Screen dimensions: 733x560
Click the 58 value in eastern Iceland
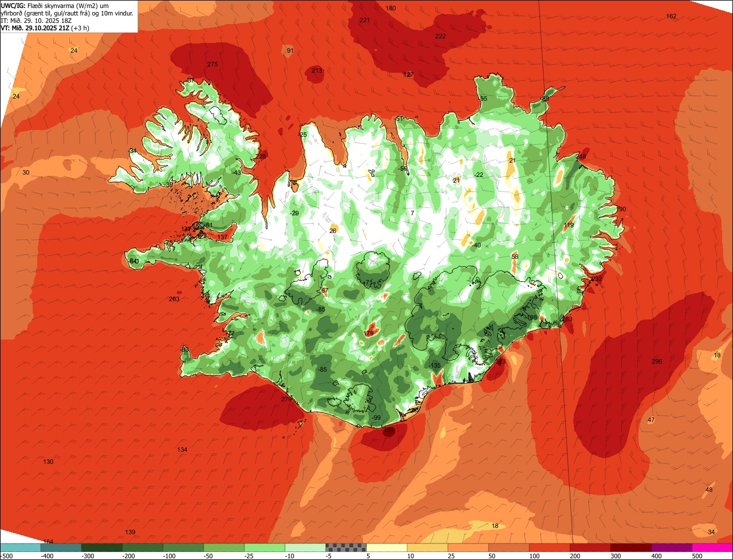(515, 257)
